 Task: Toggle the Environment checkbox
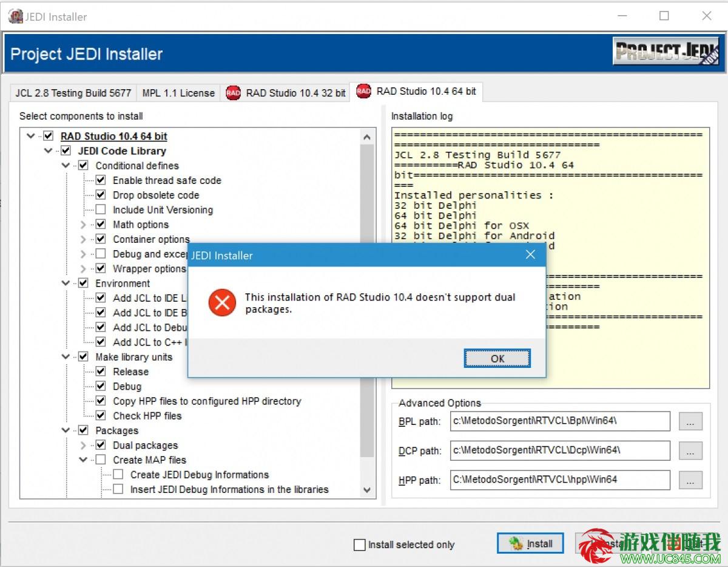point(84,283)
